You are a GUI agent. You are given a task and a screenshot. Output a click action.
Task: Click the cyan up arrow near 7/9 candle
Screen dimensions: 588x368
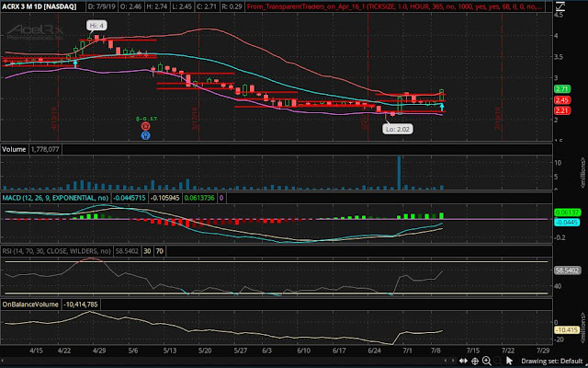pos(442,107)
